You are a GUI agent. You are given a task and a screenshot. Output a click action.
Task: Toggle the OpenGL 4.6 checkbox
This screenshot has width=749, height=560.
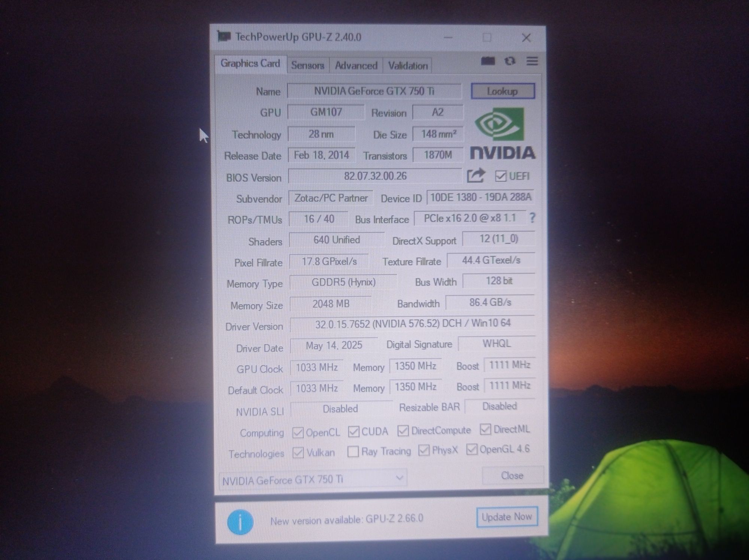(x=471, y=449)
